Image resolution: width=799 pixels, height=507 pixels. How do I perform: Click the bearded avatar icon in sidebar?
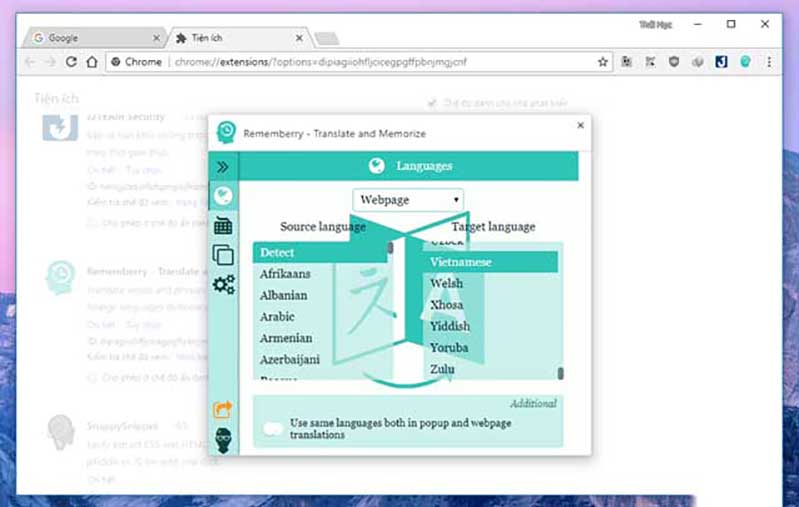click(x=223, y=440)
